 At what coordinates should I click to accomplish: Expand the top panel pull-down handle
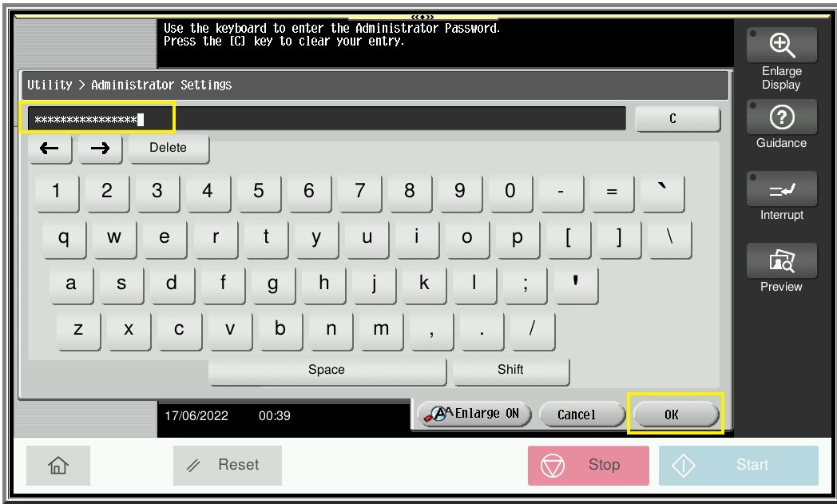pyautogui.click(x=422, y=17)
